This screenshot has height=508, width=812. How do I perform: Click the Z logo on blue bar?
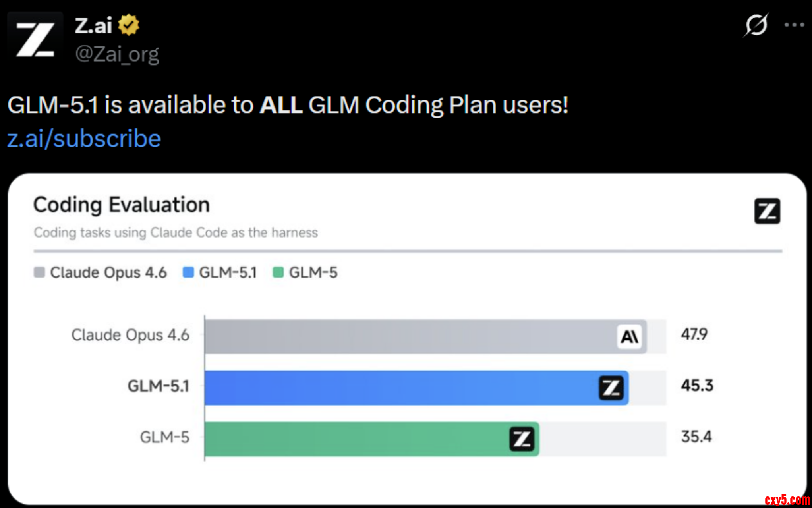coord(611,388)
